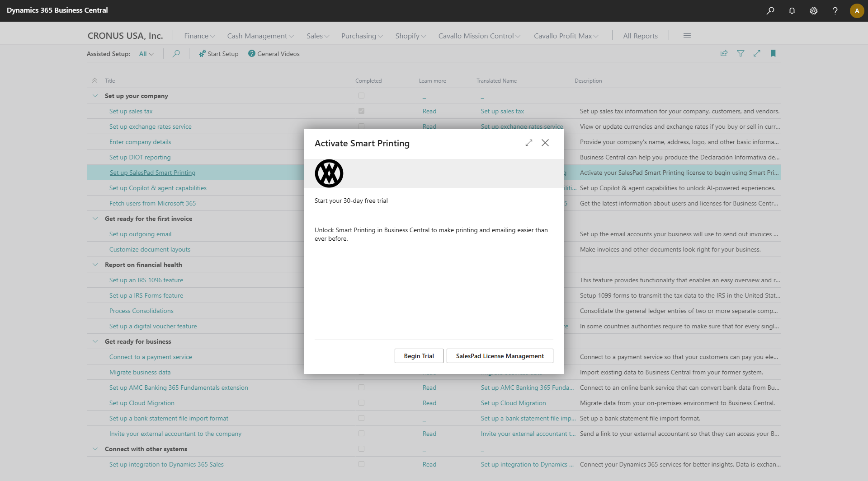The width and height of the screenshot is (868, 481).
Task: Open All Reports
Action: pos(640,36)
